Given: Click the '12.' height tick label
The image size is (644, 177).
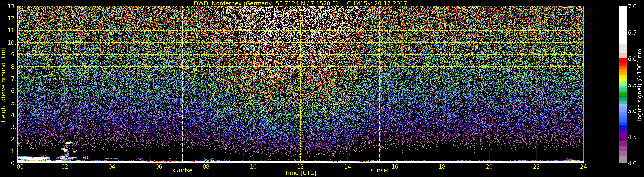Looking at the screenshot, I should pyautogui.click(x=12, y=18).
